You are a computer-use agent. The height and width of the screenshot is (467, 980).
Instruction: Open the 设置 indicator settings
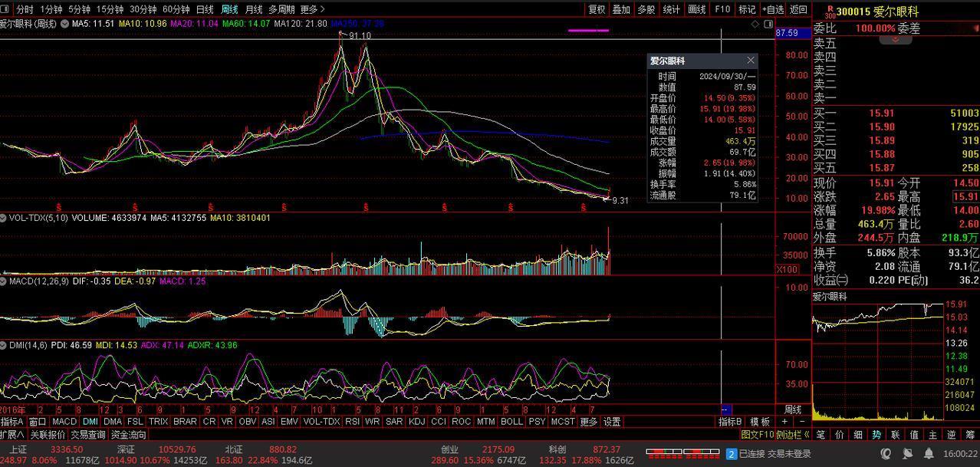[611, 422]
